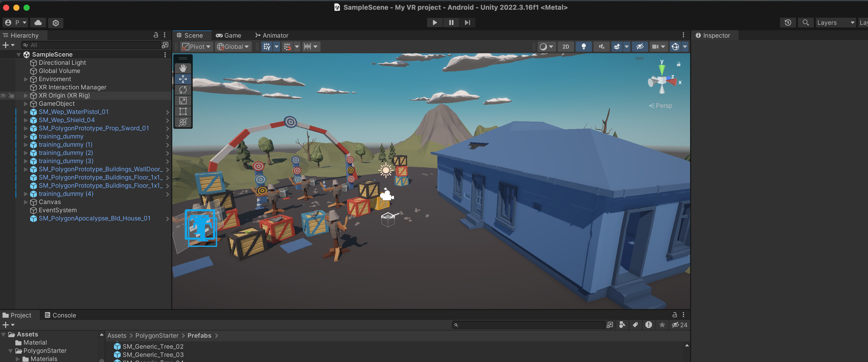Image resolution: width=868 pixels, height=362 pixels.
Task: Expand the Enviroment object in Hierarchy
Action: [x=26, y=79]
